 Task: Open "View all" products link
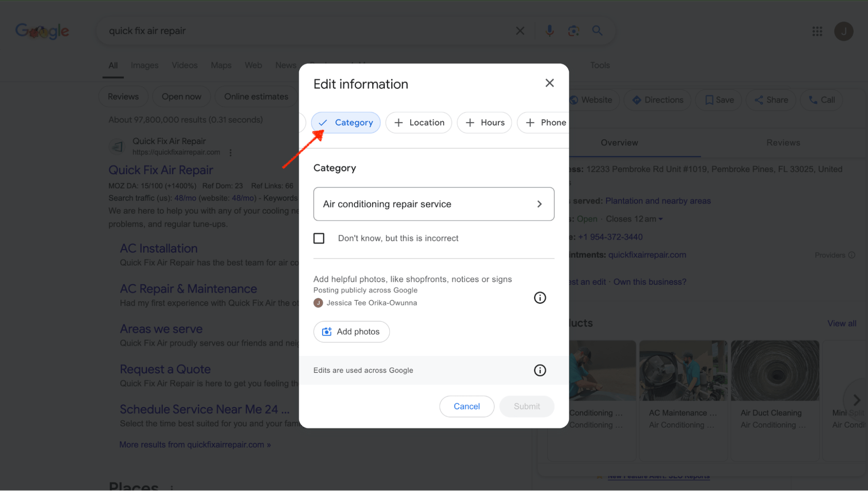point(842,323)
